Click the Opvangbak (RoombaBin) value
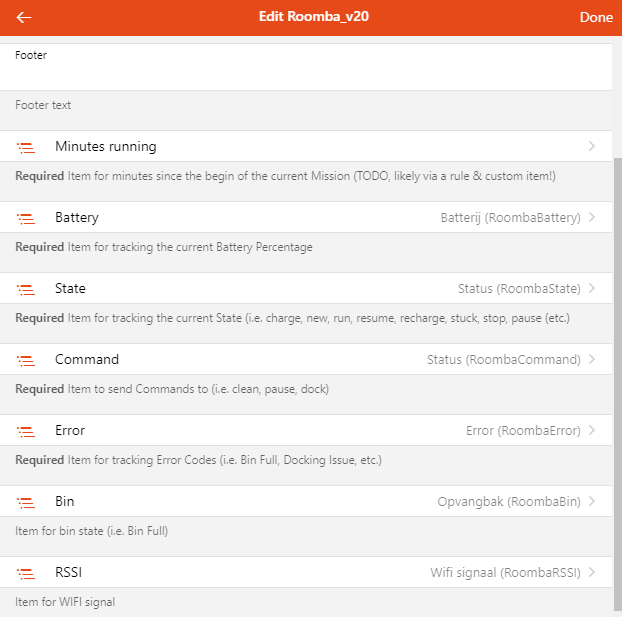Screen dimensions: 622x617 point(509,502)
